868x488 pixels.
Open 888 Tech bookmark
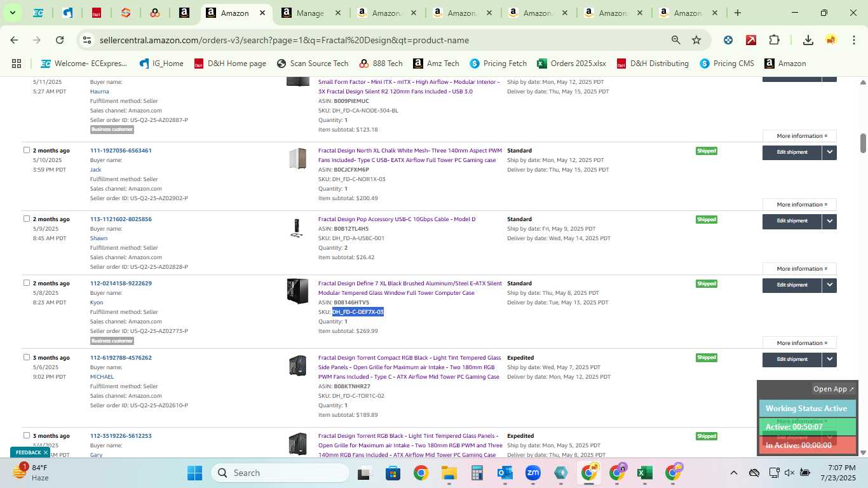(381, 64)
